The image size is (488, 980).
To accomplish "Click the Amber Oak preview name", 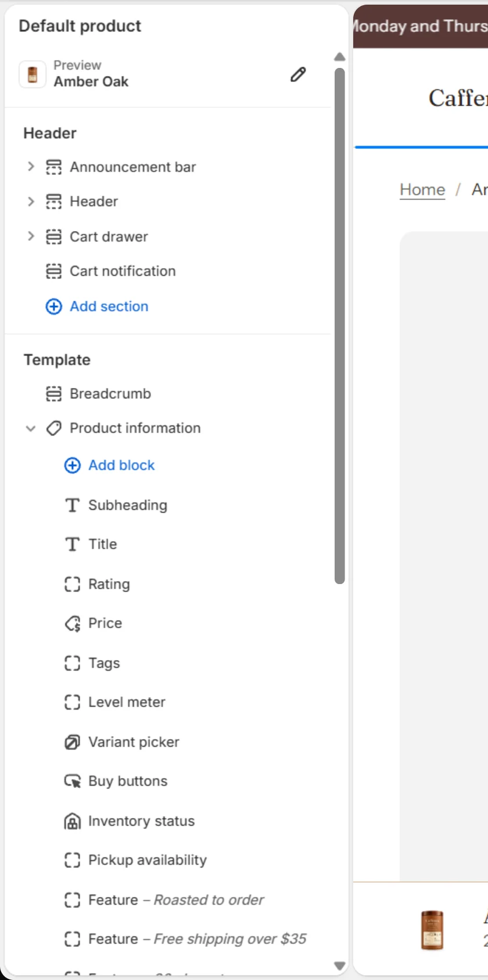I will pos(91,82).
